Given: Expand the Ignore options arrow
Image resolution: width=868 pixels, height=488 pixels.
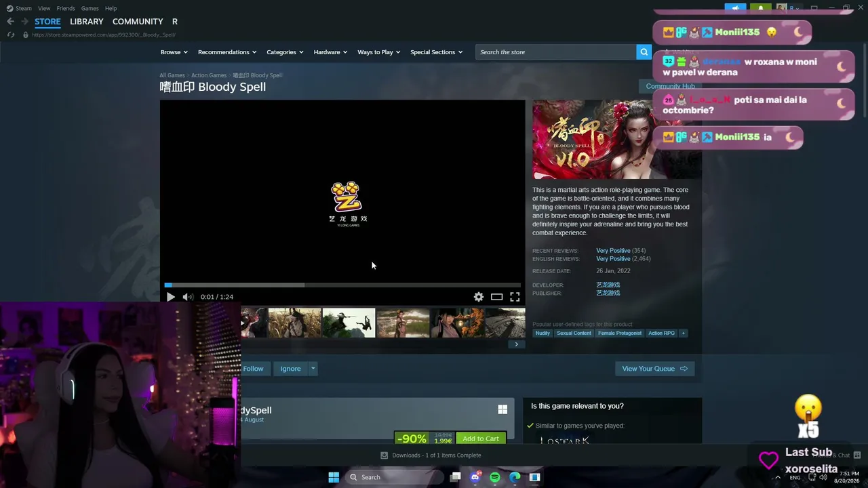Looking at the screenshot, I should [313, 369].
